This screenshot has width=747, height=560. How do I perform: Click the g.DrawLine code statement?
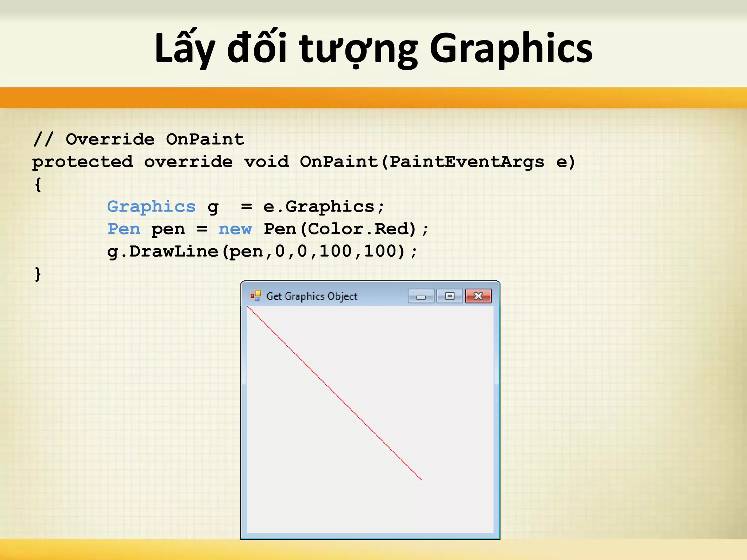pos(262,252)
